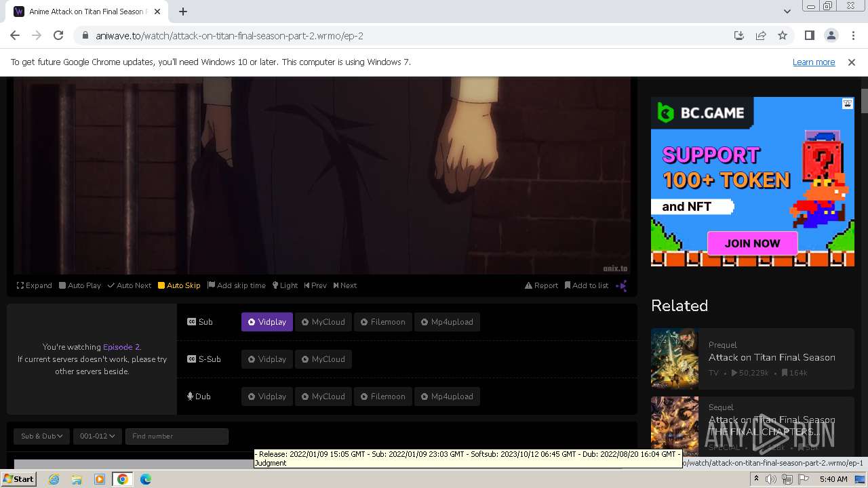
Task: Select Sub Mp4upload server
Action: point(447,322)
